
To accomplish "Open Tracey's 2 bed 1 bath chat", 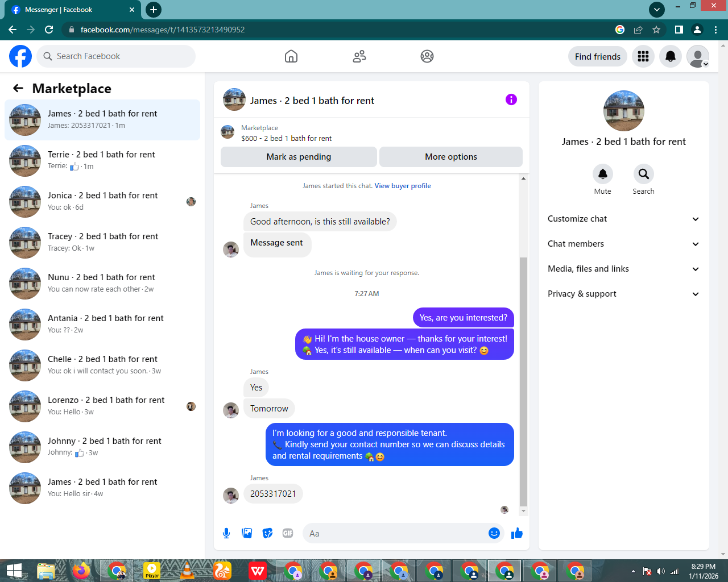I will (x=102, y=243).
